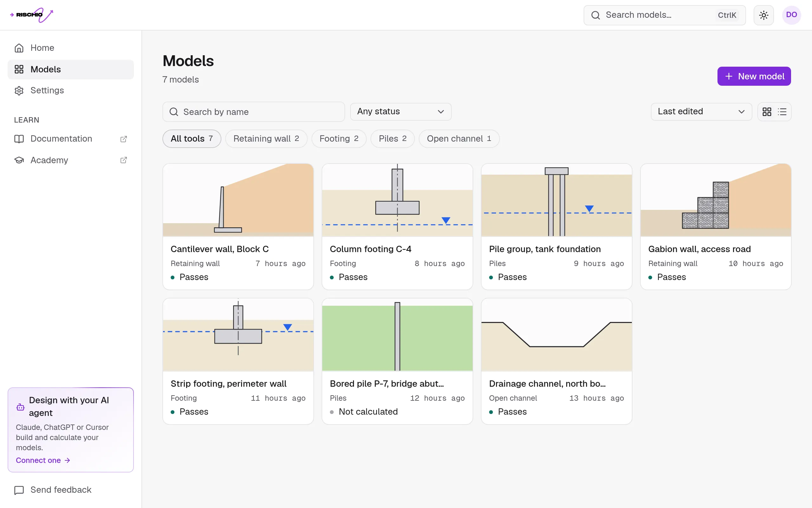Click the '13 hours ago' timestamp
Image resolution: width=812 pixels, height=508 pixels.
click(x=596, y=398)
